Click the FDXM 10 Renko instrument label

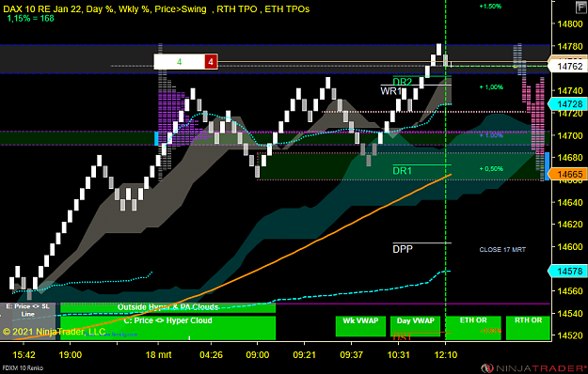[23, 368]
